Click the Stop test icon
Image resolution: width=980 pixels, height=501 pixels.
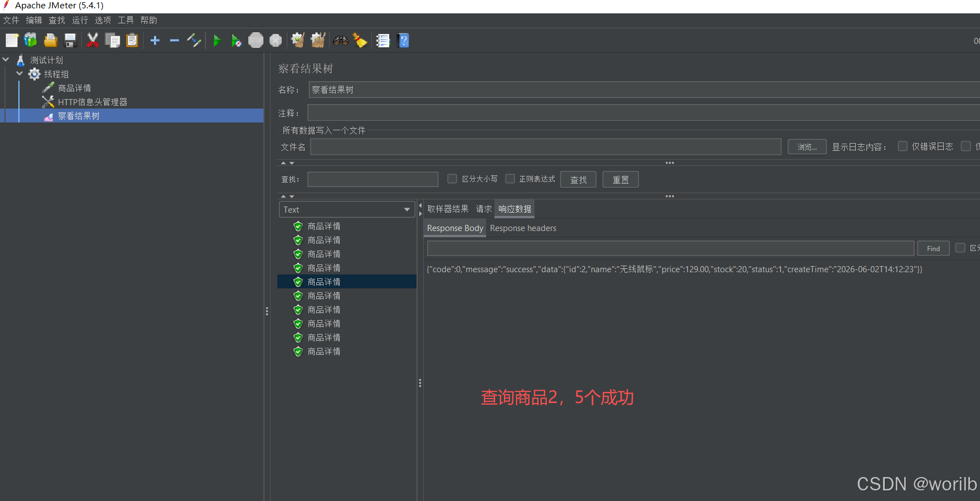tap(256, 41)
